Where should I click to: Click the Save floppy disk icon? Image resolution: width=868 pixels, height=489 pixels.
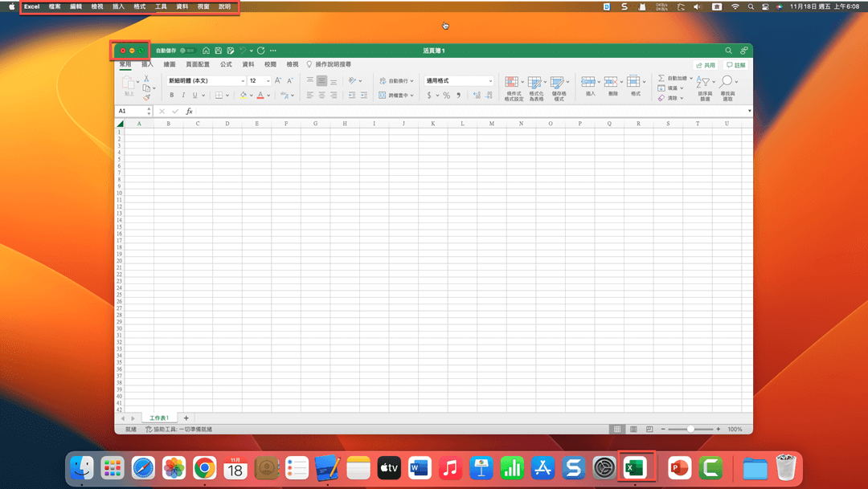pyautogui.click(x=218, y=51)
